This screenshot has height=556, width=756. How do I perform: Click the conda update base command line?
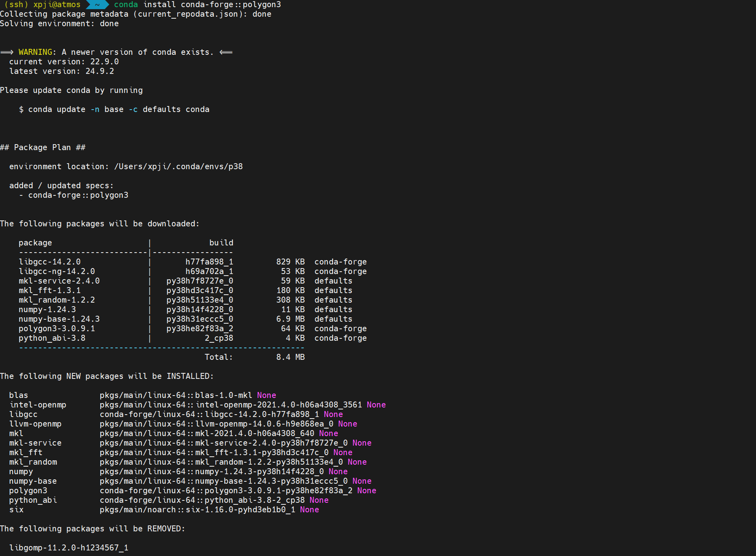click(115, 109)
